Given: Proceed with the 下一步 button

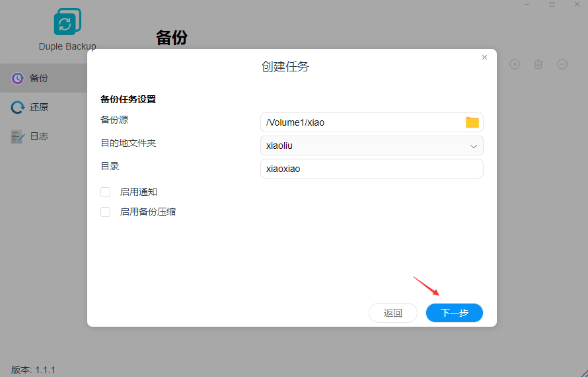Looking at the screenshot, I should tap(455, 313).
